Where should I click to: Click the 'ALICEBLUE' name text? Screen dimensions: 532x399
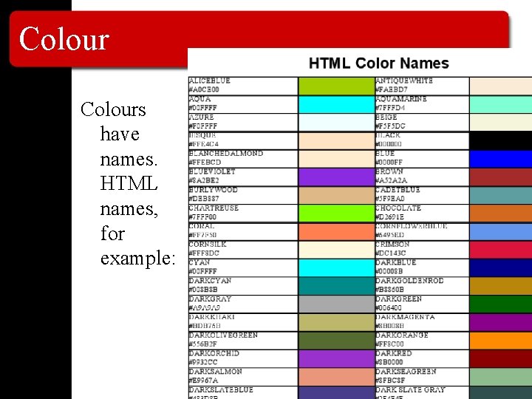[209, 81]
